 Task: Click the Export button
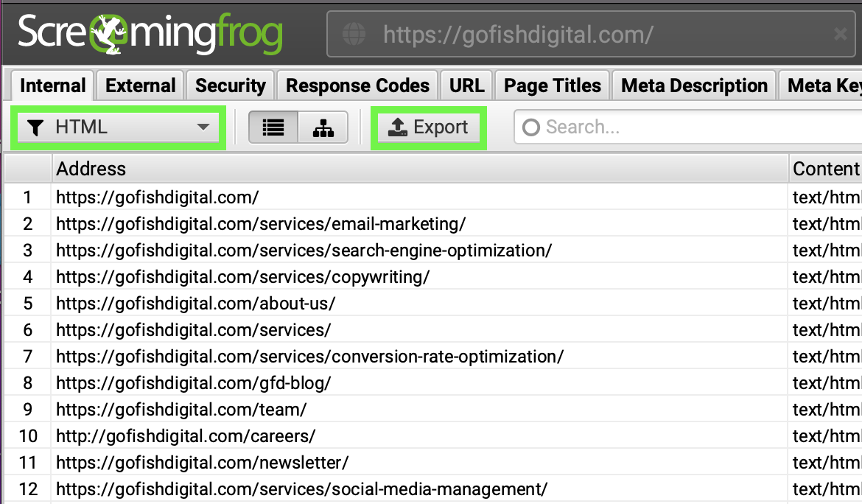(428, 126)
